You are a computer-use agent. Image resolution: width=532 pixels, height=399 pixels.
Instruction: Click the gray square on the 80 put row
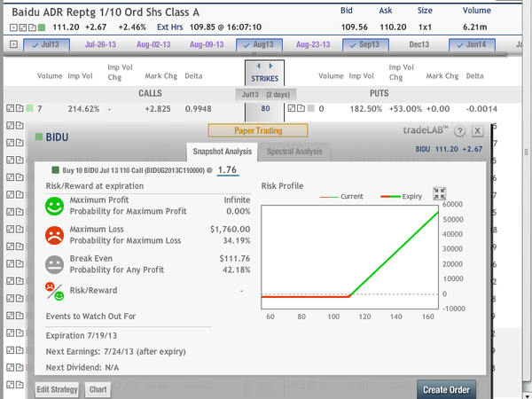311,108
